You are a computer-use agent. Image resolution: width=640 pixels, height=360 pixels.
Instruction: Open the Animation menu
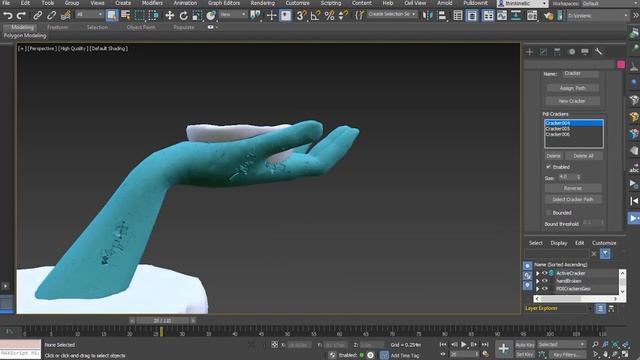tap(185, 3)
